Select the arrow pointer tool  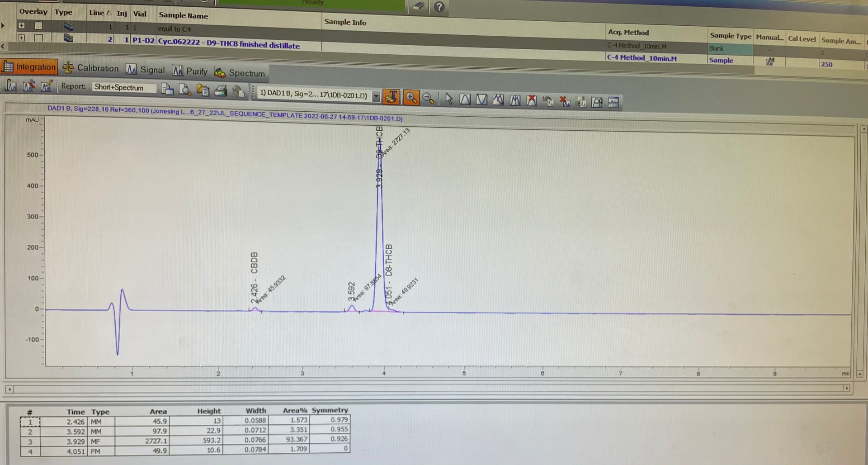tap(448, 99)
